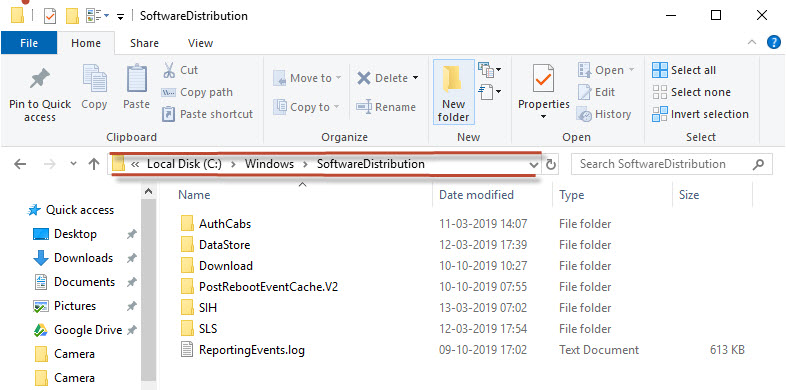The width and height of the screenshot is (786, 390).
Task: Click Local Disk (C:) in address bar
Action: [184, 164]
